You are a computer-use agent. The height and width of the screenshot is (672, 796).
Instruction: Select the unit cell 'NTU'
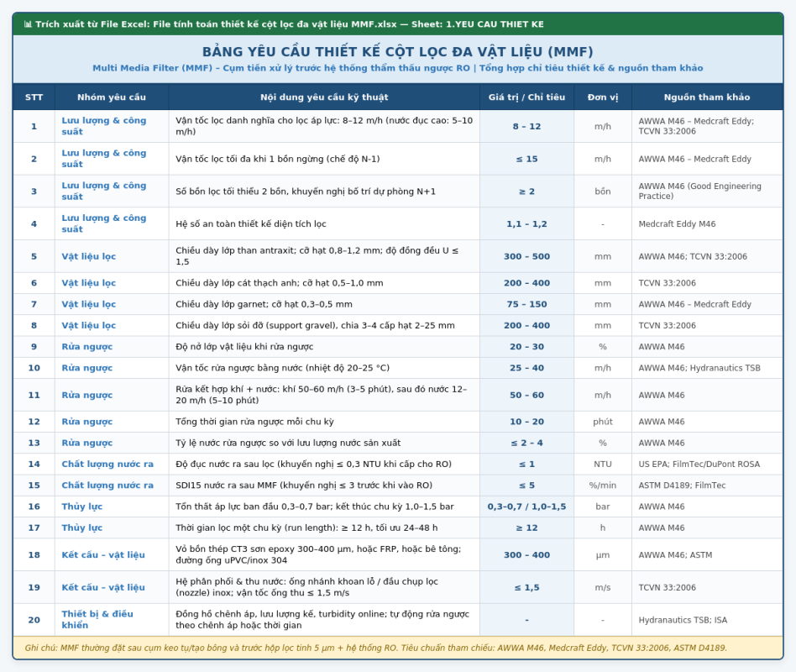(x=603, y=465)
